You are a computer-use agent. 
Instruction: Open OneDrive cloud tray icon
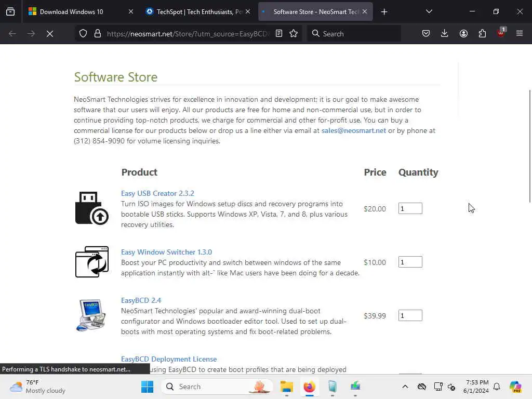422,387
